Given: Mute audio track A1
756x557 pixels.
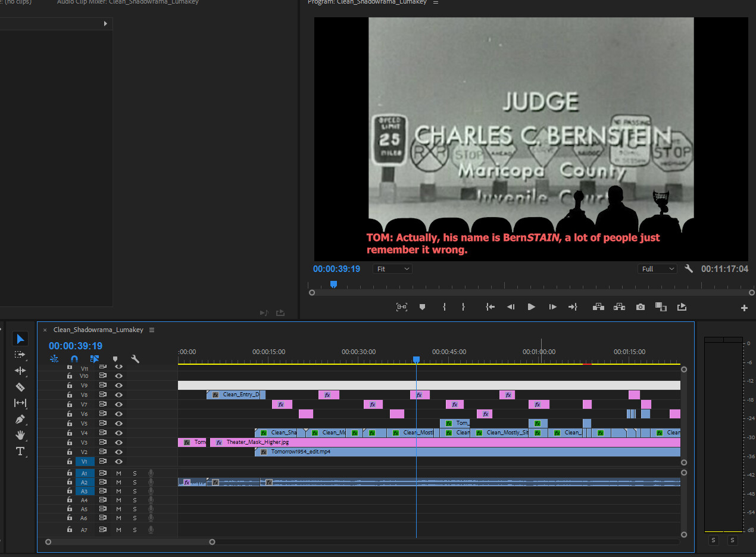Looking at the screenshot, I should (x=118, y=473).
